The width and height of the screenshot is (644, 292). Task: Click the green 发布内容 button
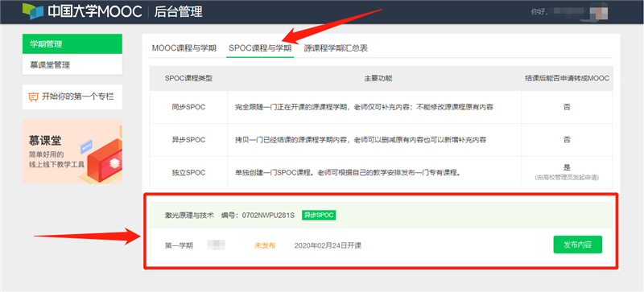point(577,245)
